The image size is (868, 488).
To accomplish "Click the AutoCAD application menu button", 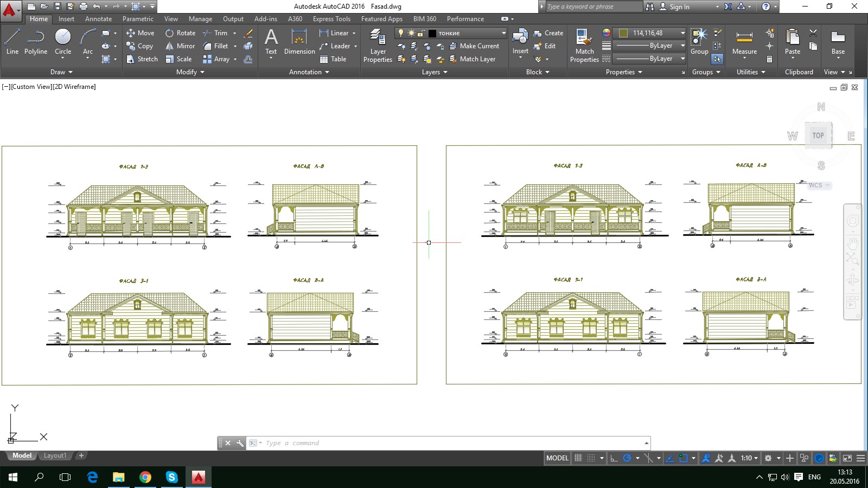I will 10,10.
